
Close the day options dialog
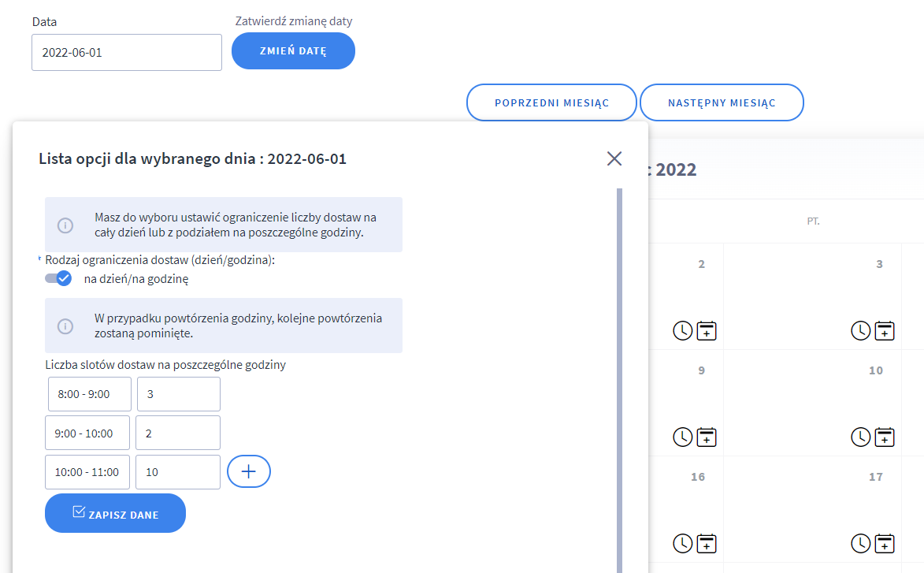point(614,158)
